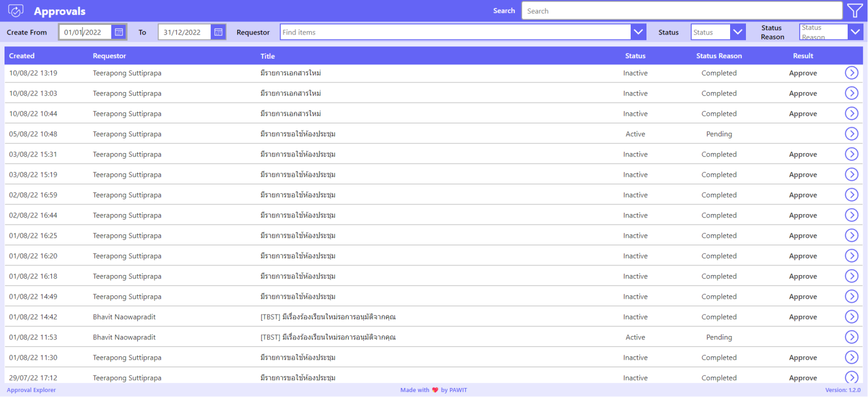Open details arrow for 29/07/22 17:12 row
Screen dimensions: 868x397
coord(852,377)
